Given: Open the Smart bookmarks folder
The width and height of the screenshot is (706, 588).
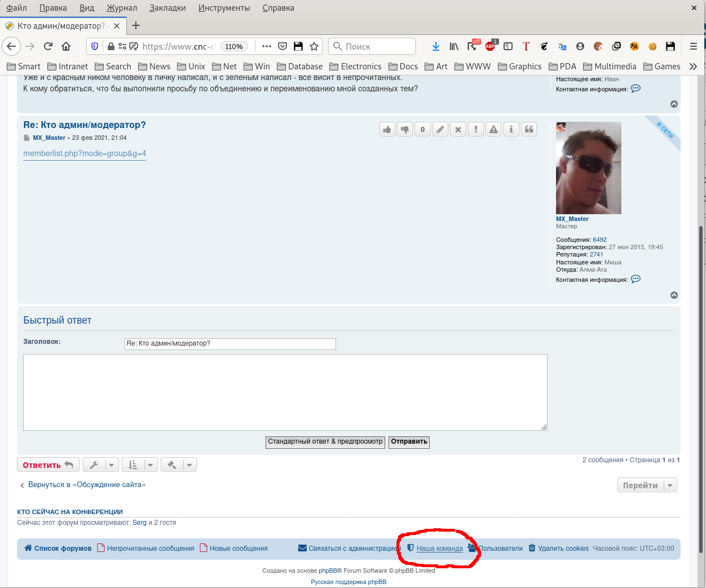Looking at the screenshot, I should pyautogui.click(x=24, y=67).
